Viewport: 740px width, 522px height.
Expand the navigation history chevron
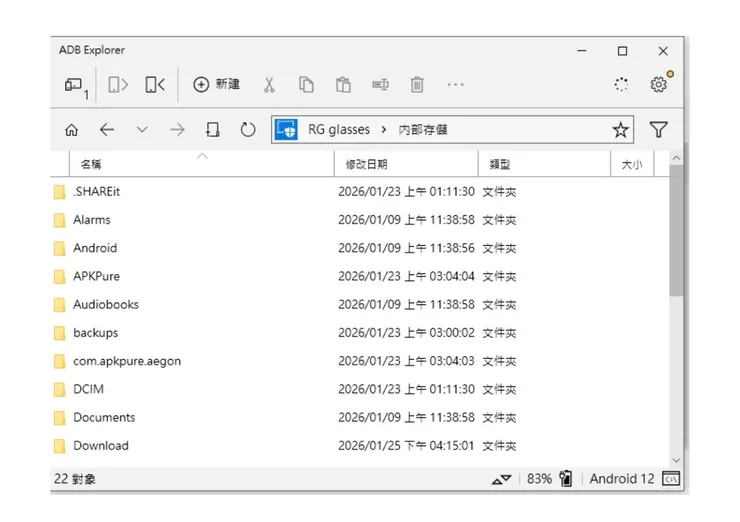(x=142, y=130)
